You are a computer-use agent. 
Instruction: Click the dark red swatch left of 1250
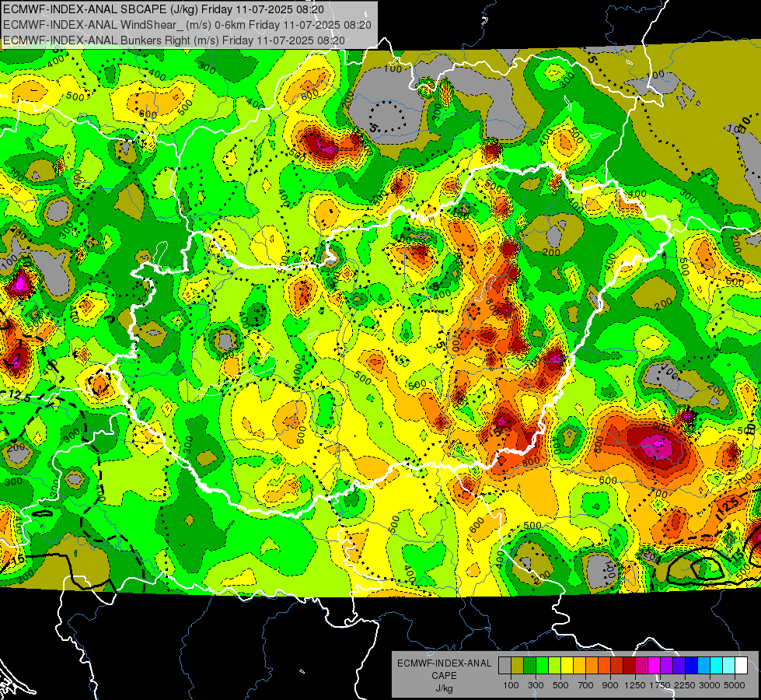[x=629, y=666]
